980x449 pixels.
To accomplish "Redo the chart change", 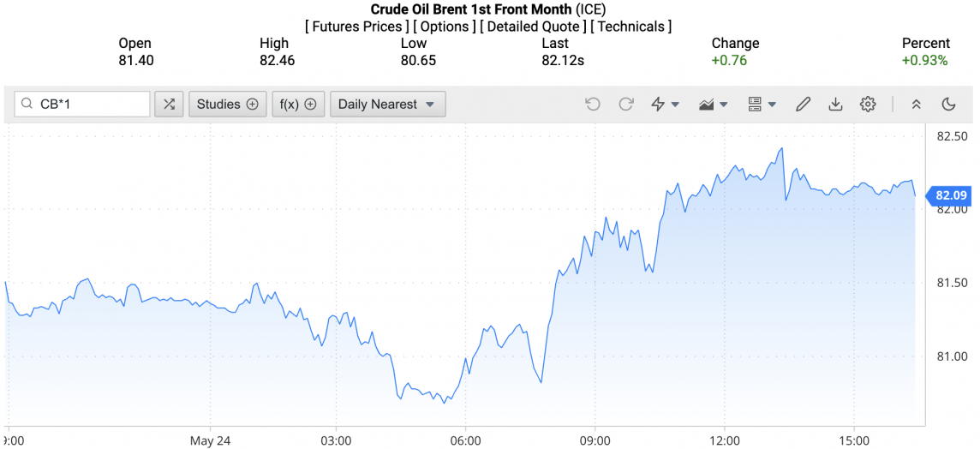I will tap(626, 105).
